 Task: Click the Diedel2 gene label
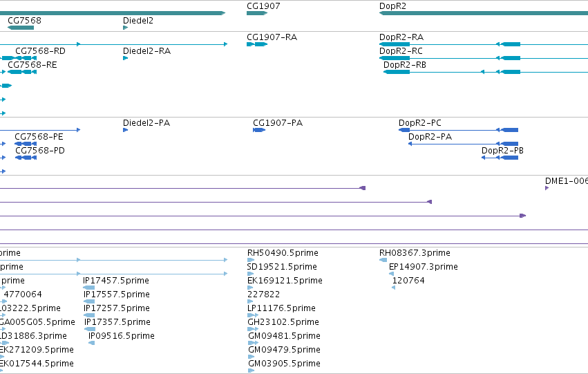[x=138, y=21]
